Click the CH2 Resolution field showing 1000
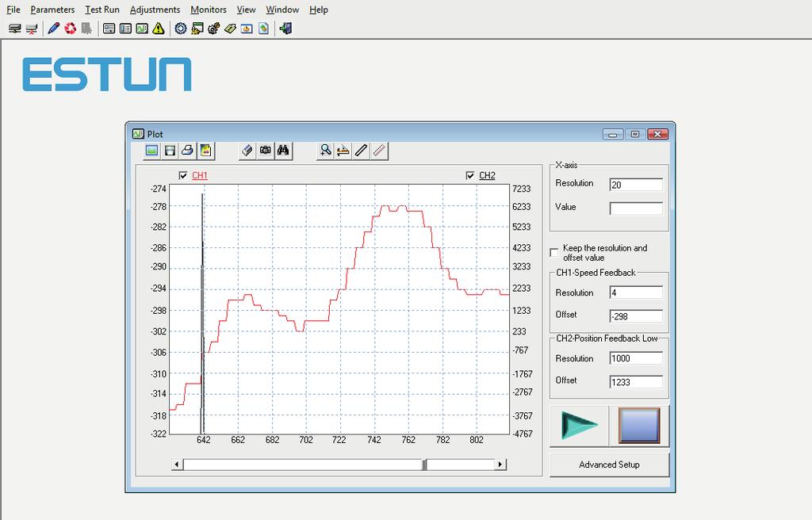812x520 pixels. click(636, 358)
